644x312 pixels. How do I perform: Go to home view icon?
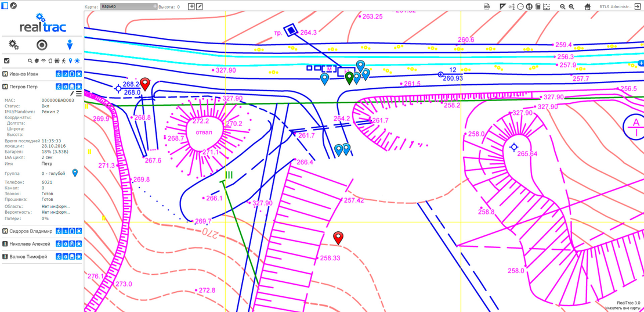point(587,7)
